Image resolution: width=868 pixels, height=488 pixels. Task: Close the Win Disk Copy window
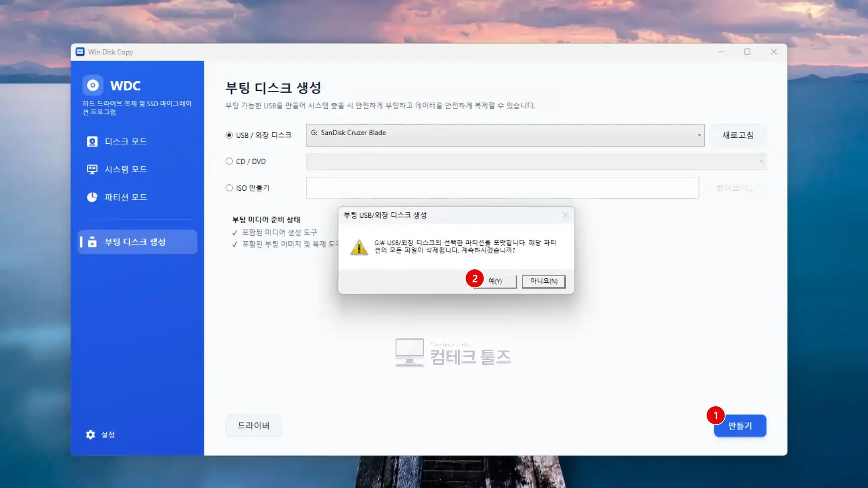pyautogui.click(x=774, y=52)
